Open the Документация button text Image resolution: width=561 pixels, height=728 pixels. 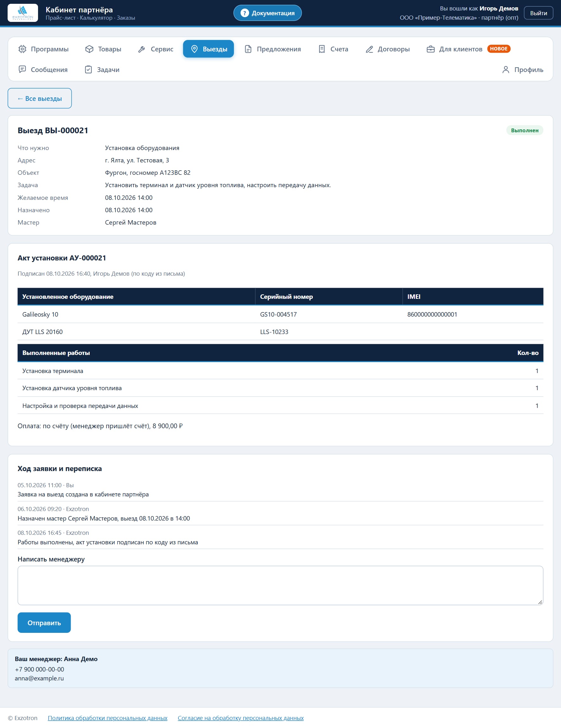[273, 13]
